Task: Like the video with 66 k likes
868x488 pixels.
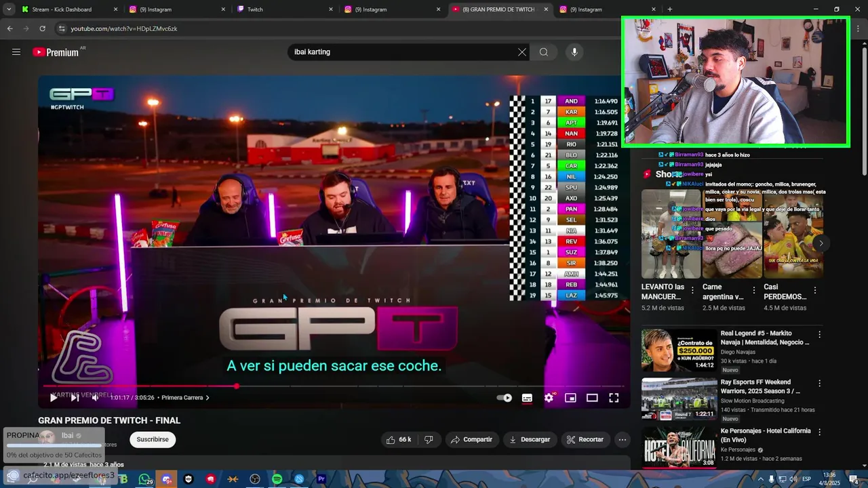Action: 399,440
